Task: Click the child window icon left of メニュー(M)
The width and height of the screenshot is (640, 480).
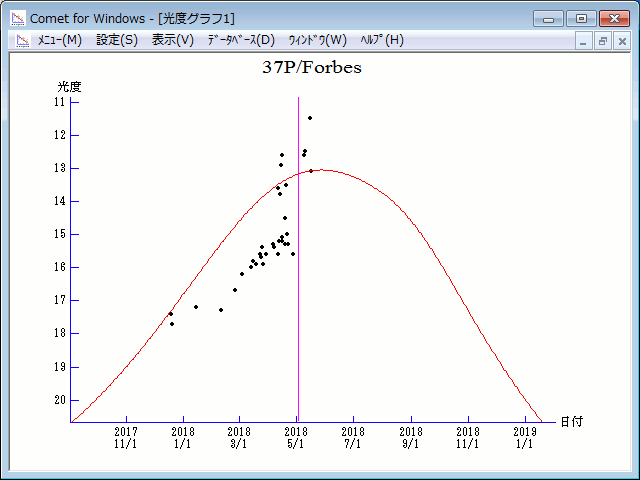Action: (22, 40)
